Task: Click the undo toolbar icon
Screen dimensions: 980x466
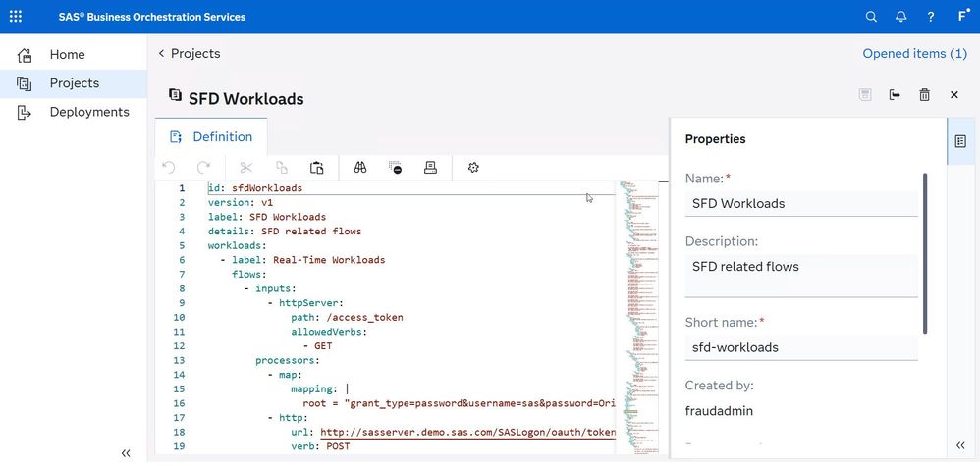Action: click(x=168, y=168)
